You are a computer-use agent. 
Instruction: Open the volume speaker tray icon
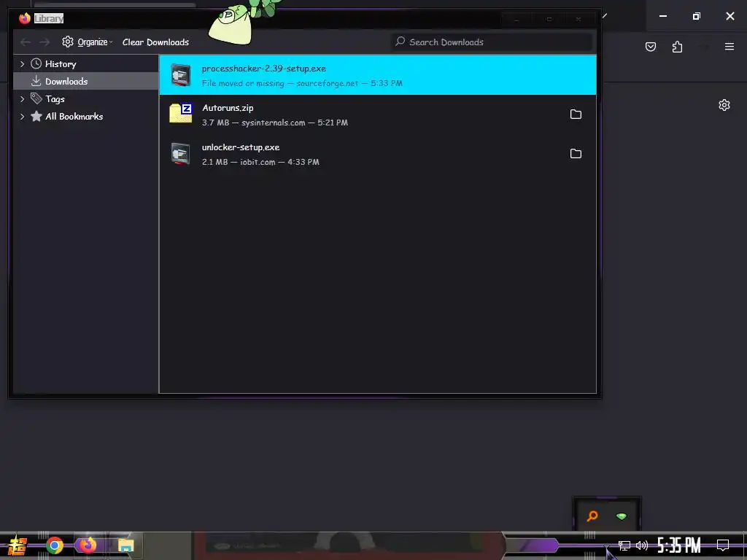(x=642, y=545)
